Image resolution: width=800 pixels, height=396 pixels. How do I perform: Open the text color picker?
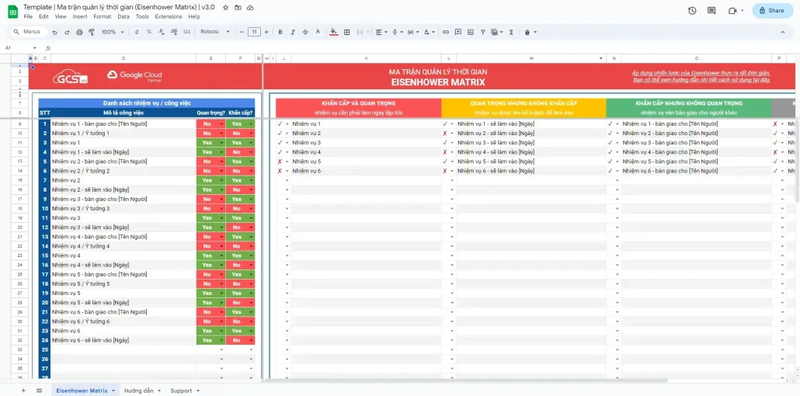(317, 32)
